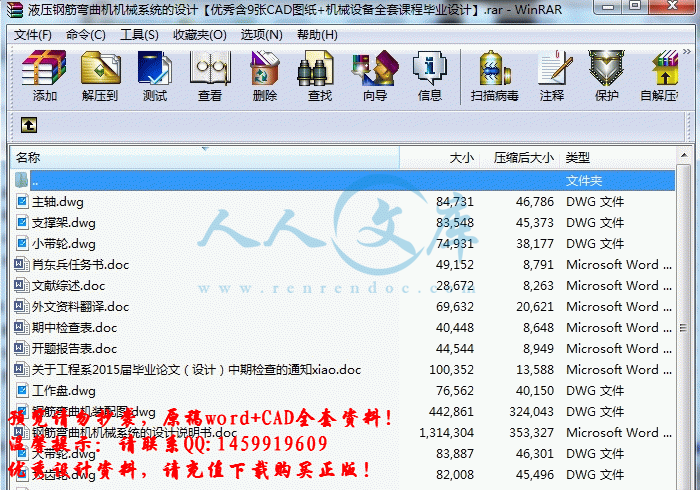
Task: Click the 1,314,304 size value
Action: coord(446,432)
